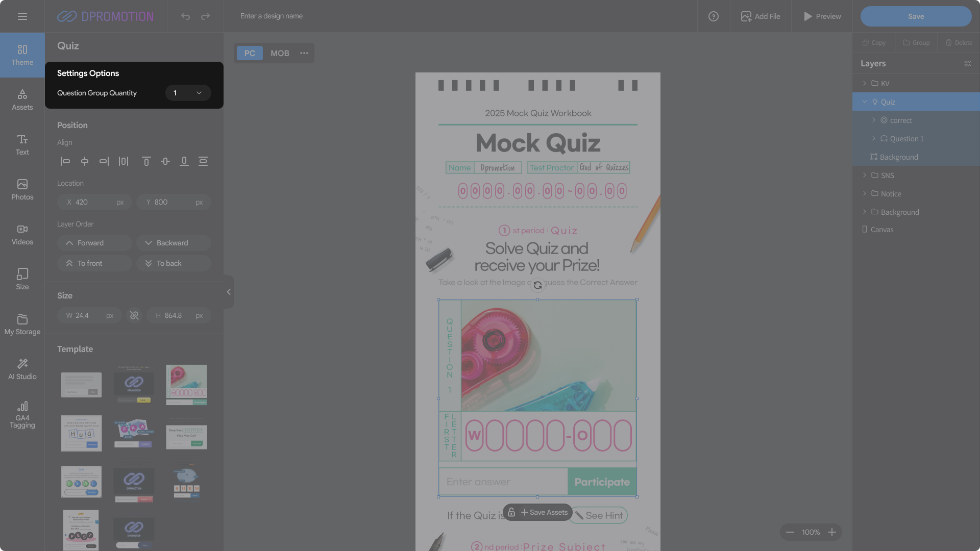980x551 pixels.
Task: Click the zoom in plus icon
Action: click(832, 532)
